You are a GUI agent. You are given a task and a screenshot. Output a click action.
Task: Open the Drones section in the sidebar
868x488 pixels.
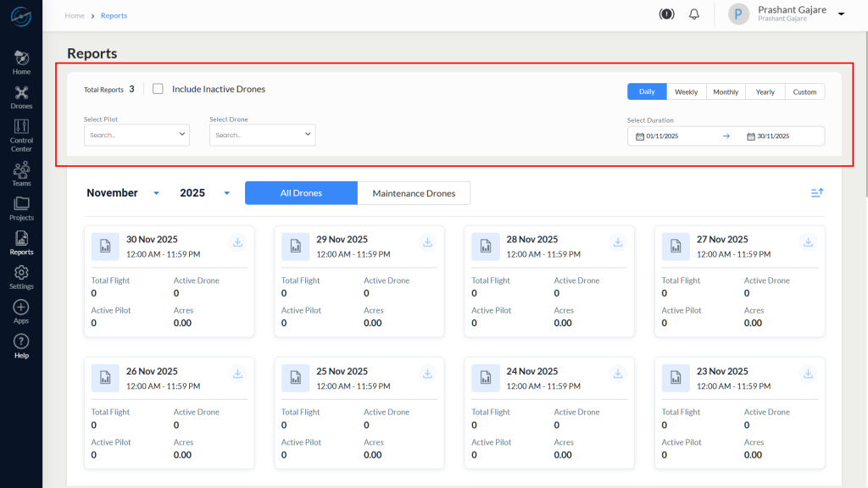coord(20,95)
